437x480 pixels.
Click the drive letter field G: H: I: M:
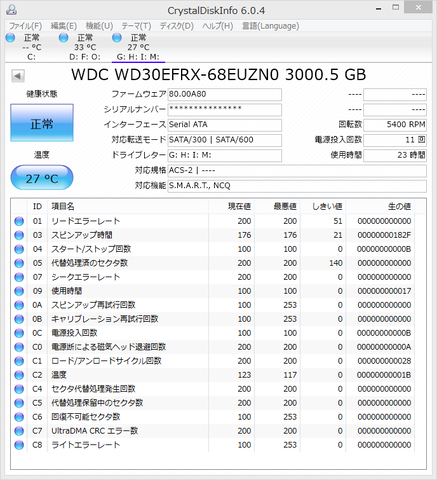[x=224, y=155]
